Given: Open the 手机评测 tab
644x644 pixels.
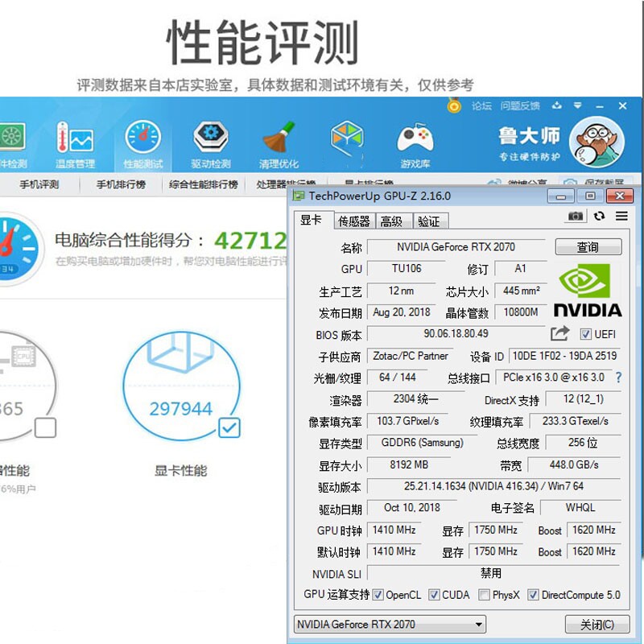Looking at the screenshot, I should 39,184.
